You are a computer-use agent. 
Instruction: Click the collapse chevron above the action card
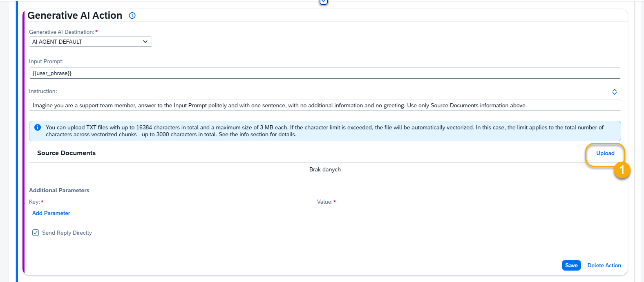[323, 2]
